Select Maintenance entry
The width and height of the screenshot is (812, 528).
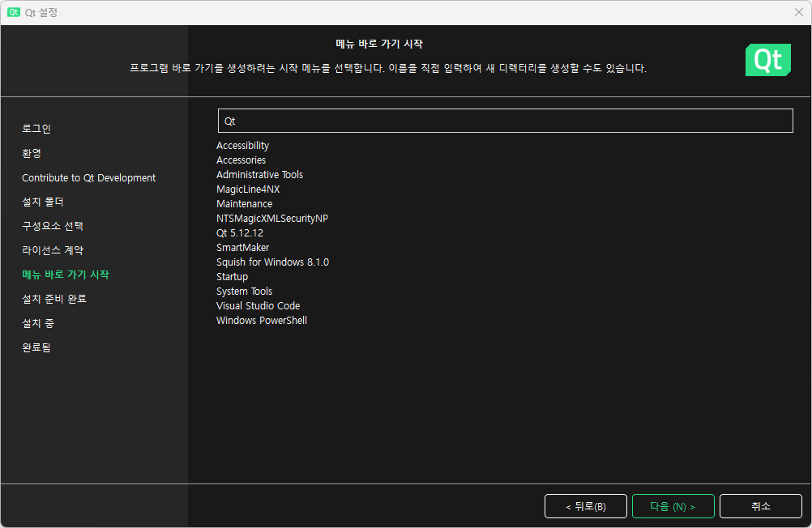pyautogui.click(x=244, y=203)
